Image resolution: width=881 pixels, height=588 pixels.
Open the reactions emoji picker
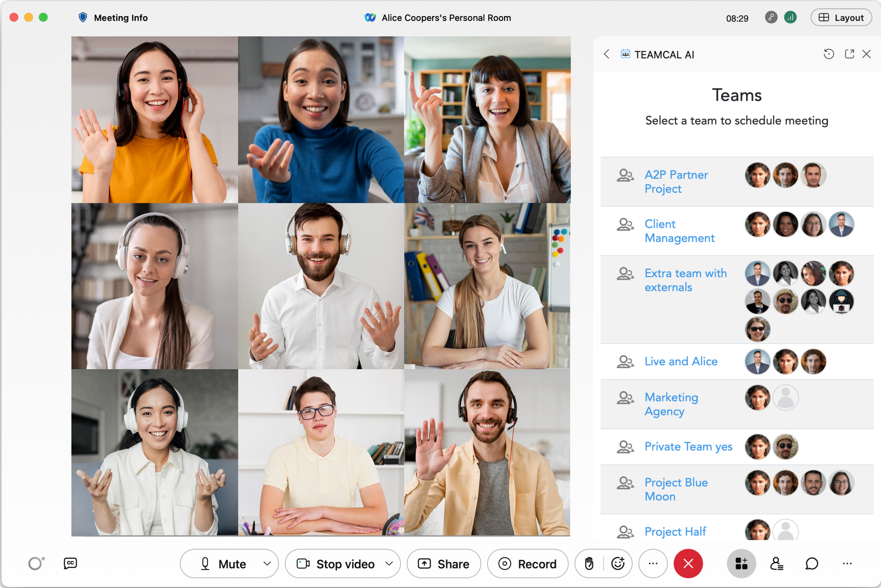[x=617, y=564]
